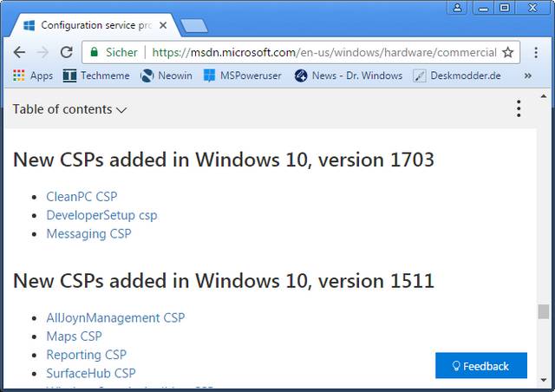The width and height of the screenshot is (555, 392).
Task: Click the Feedback button
Action: 481,365
